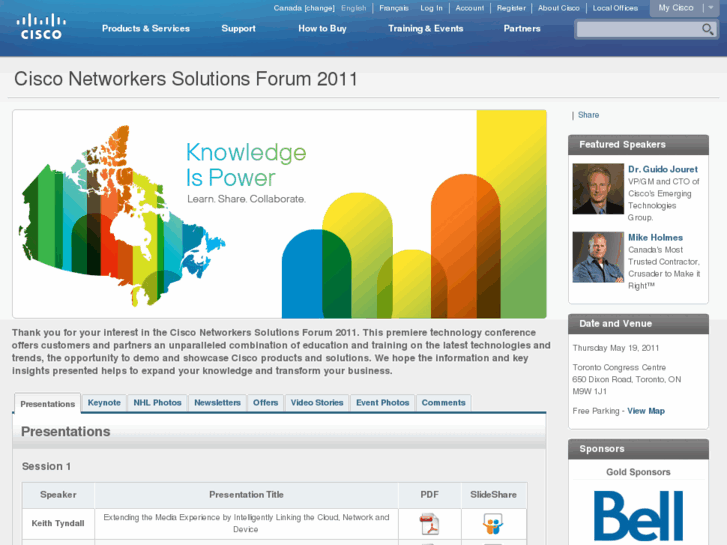Image resolution: width=727 pixels, height=545 pixels.
Task: Click the 'Gold Sponsors' label
Action: (638, 472)
